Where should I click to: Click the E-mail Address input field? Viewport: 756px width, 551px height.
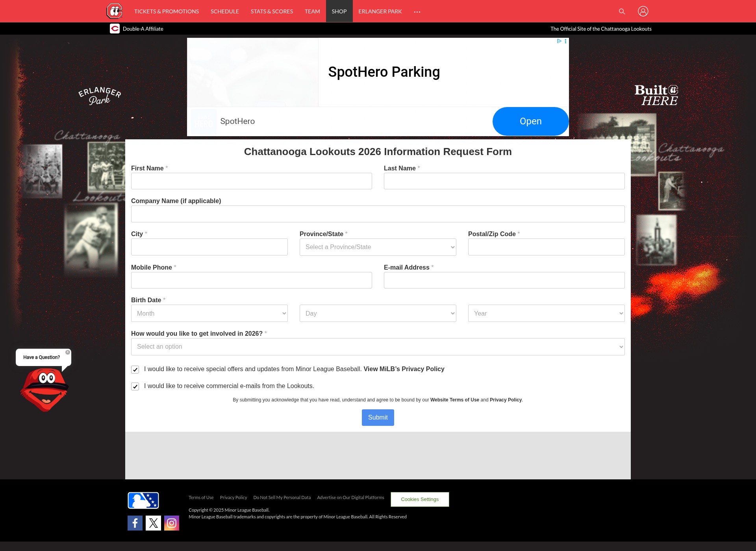[504, 280]
